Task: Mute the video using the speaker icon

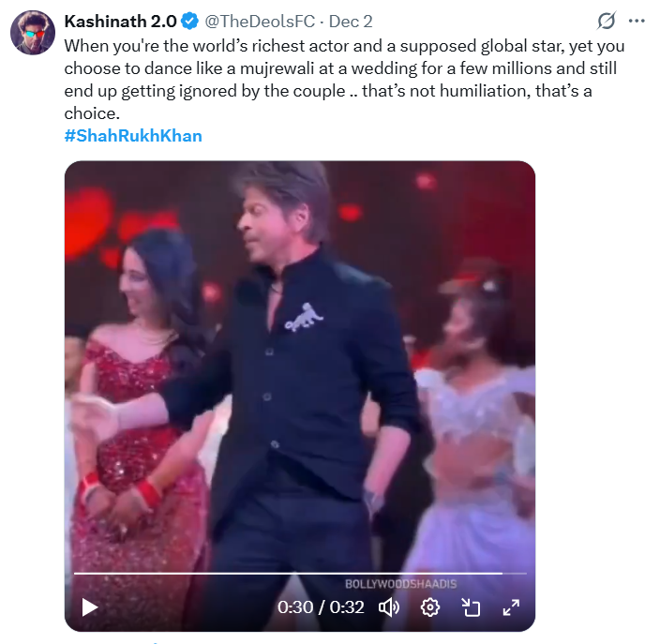Action: pyautogui.click(x=389, y=607)
